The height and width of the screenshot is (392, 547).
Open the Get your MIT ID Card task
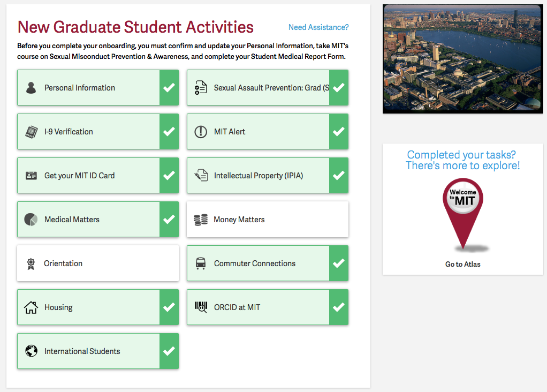pyautogui.click(x=98, y=175)
